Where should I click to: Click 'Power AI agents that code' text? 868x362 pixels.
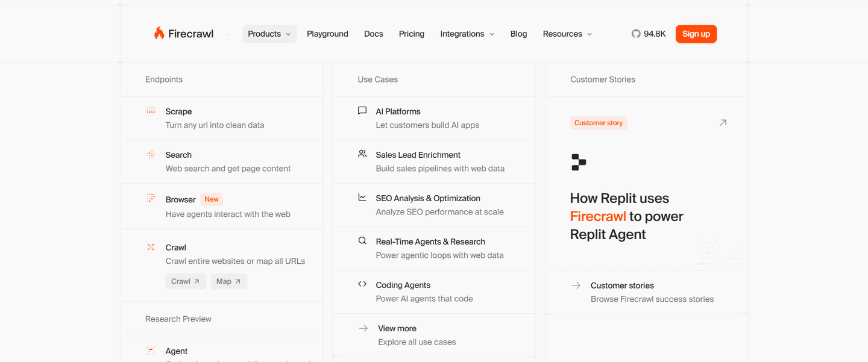(425, 299)
